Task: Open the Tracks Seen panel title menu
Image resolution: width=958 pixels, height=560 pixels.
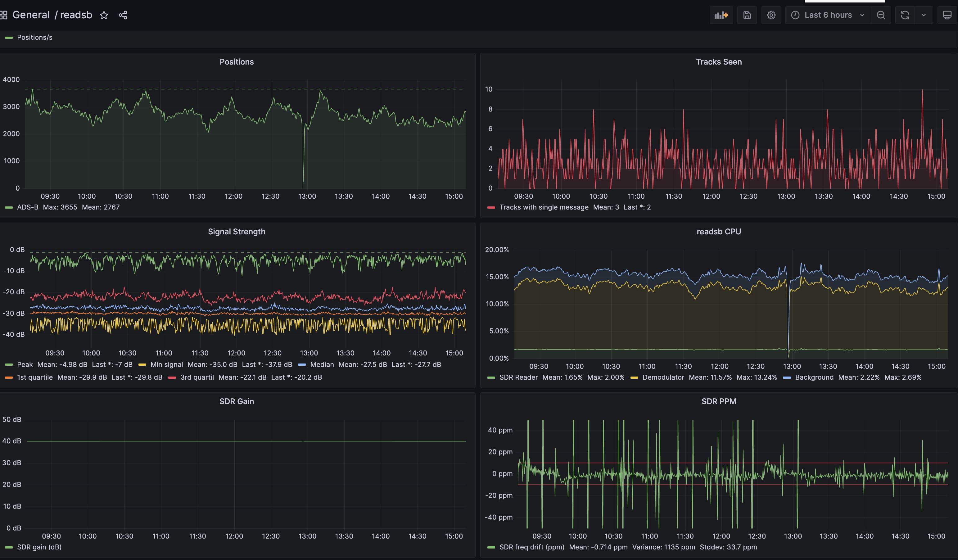Action: pyautogui.click(x=718, y=62)
